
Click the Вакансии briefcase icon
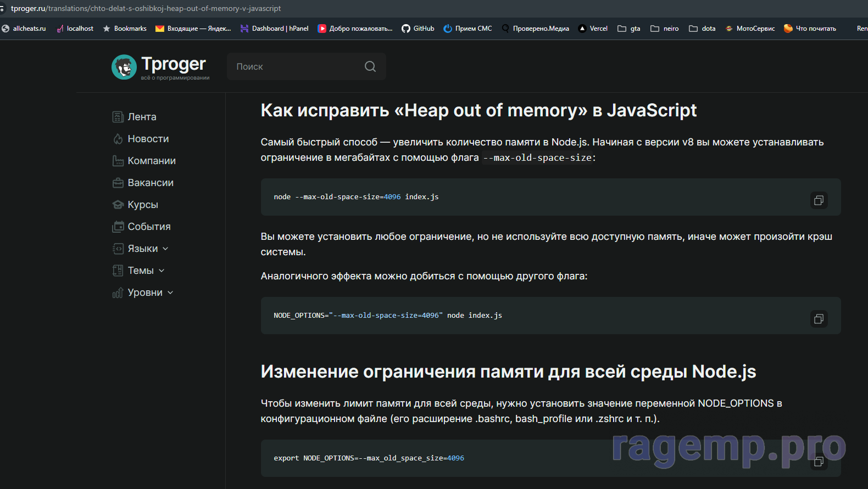pos(118,183)
